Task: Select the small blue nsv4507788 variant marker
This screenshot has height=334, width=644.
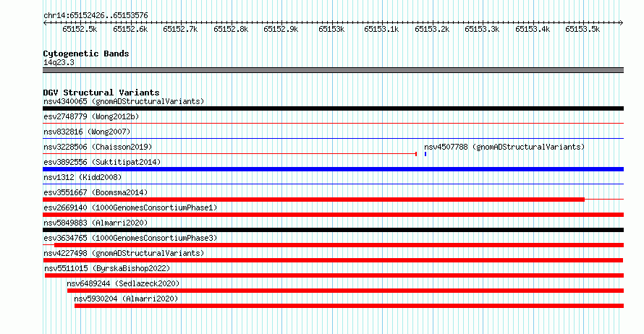Action: [425, 154]
